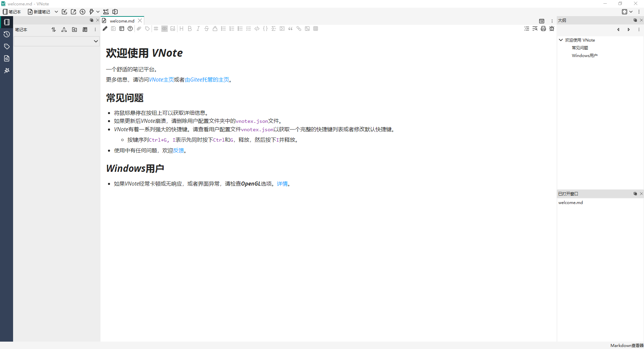
Task: Click the find-and-replace icon
Action: [x=535, y=29]
